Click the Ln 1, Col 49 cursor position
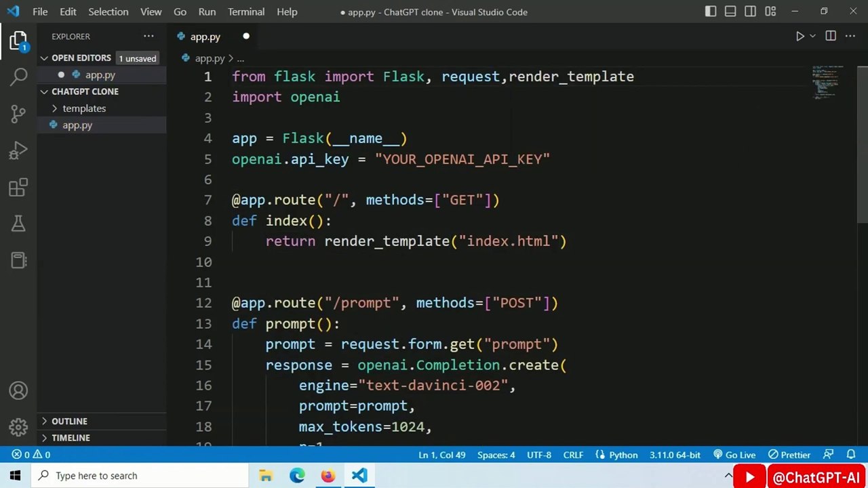 click(x=442, y=455)
